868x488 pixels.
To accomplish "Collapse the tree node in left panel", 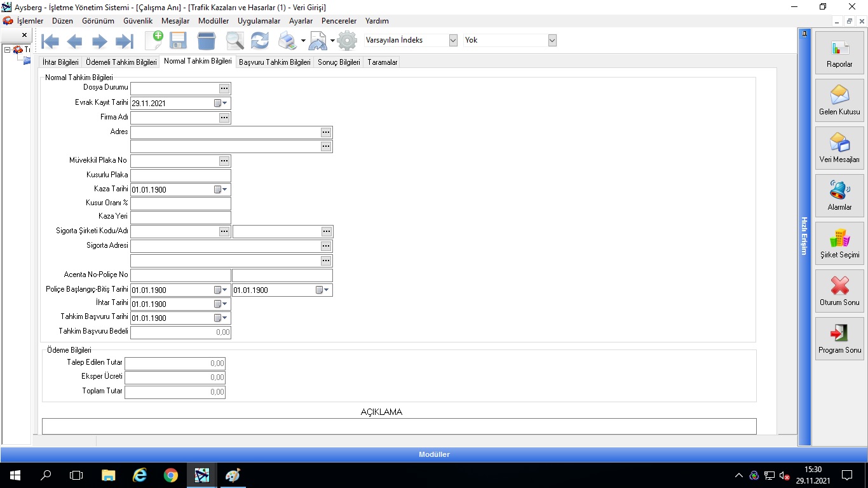I will (x=7, y=50).
